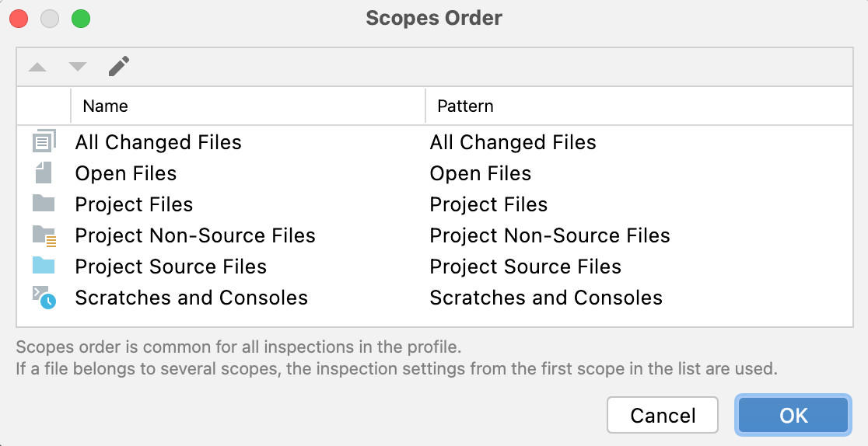Click the Project Files folder icon
This screenshot has width=868, height=446.
pos(44,204)
